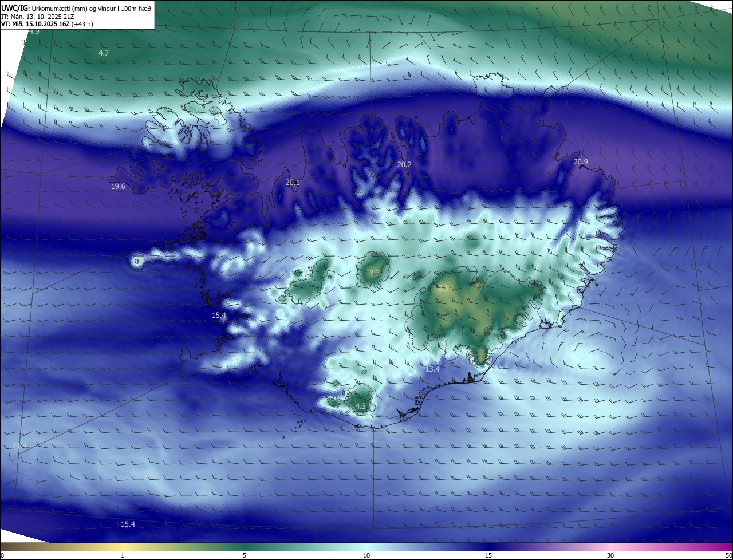Click the legend tick label 1
Image resolution: width=733 pixels, height=560 pixels.
coord(123,555)
